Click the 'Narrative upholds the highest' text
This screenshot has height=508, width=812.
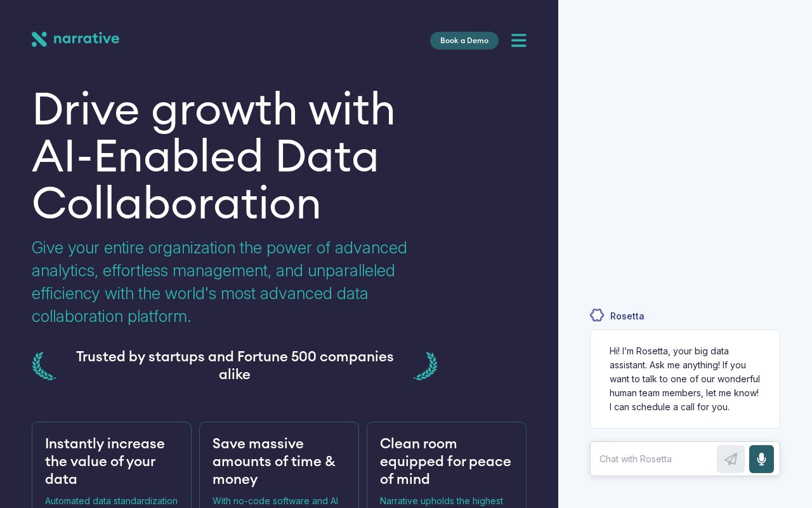(x=442, y=501)
